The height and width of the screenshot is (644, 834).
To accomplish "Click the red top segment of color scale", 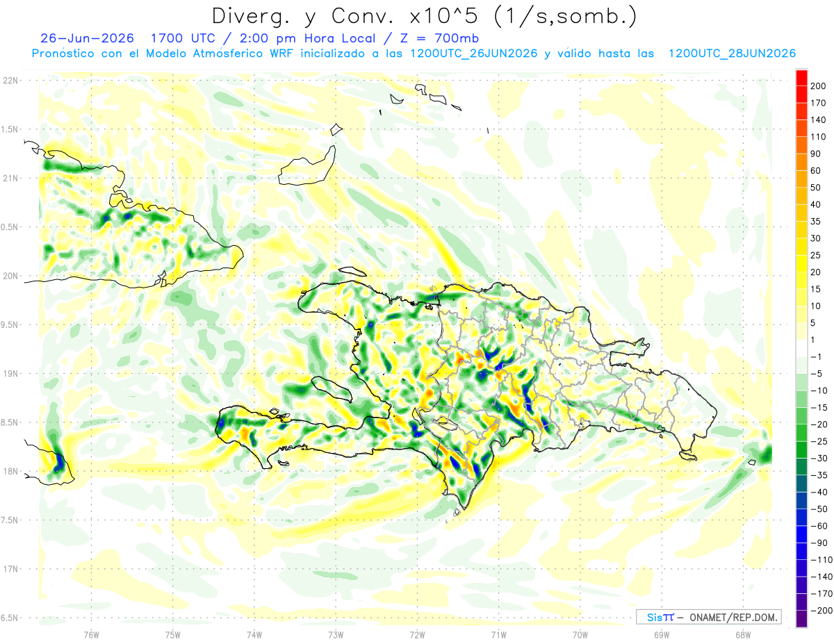I will click(x=801, y=78).
